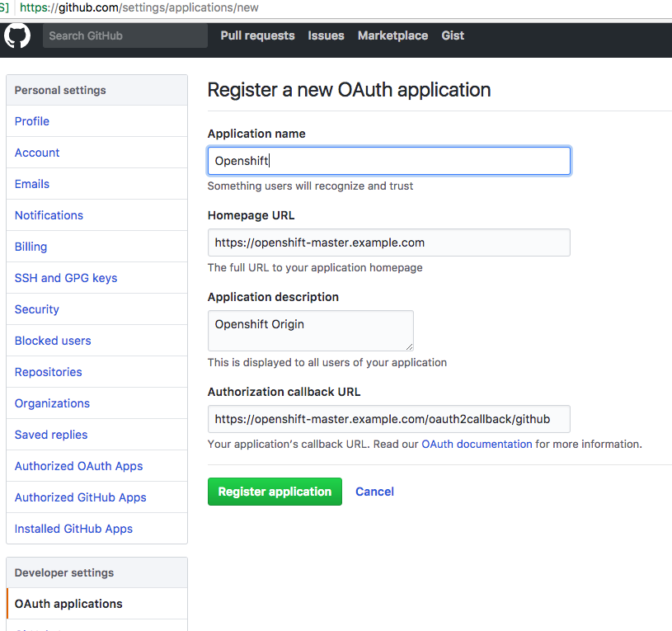Grab the description textarea resize handle
The width and height of the screenshot is (672, 631).
pyautogui.click(x=409, y=346)
